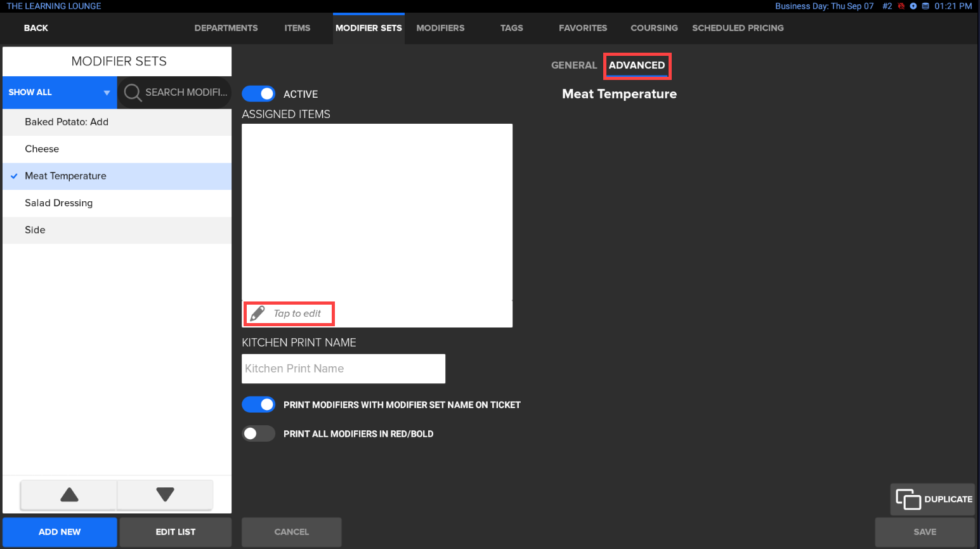Image resolution: width=980 pixels, height=549 pixels.
Task: Click the red printer offline status icon
Action: (x=901, y=6)
